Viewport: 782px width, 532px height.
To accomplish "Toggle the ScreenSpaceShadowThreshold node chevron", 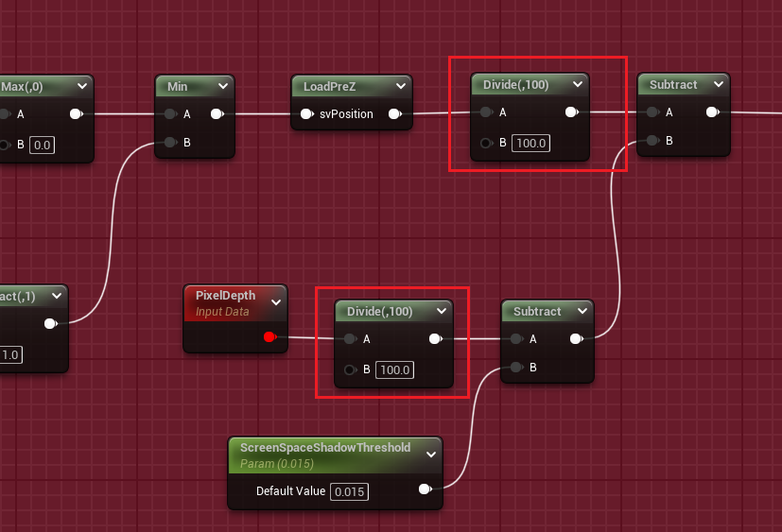I will (x=431, y=455).
